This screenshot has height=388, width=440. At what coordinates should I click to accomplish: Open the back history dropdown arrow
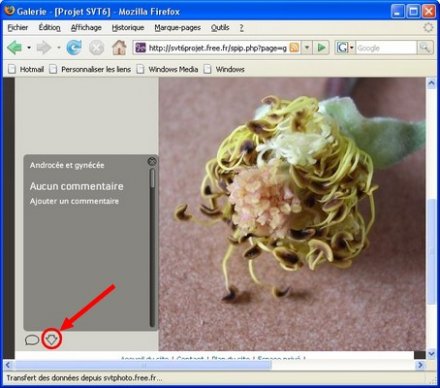tap(29, 48)
